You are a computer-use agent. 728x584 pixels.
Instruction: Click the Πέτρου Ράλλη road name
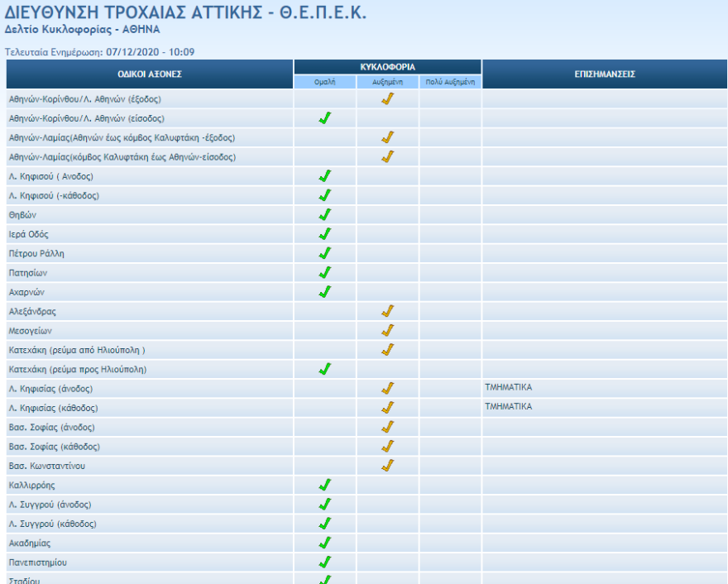coord(36,253)
